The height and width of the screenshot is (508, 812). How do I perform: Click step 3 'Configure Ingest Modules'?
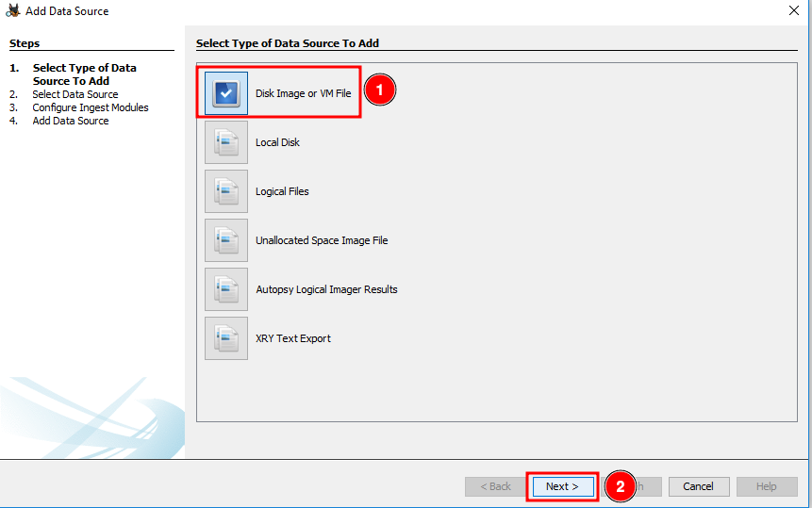(x=91, y=107)
